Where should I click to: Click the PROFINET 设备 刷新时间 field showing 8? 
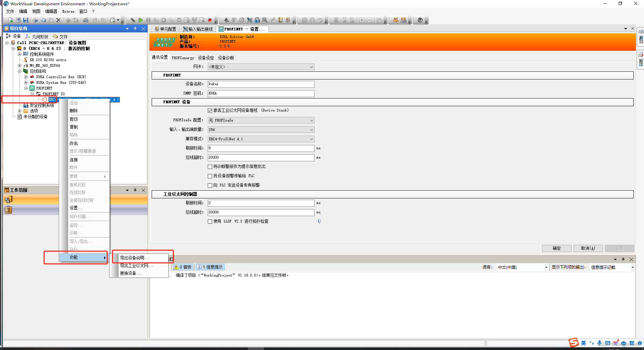tap(261, 148)
